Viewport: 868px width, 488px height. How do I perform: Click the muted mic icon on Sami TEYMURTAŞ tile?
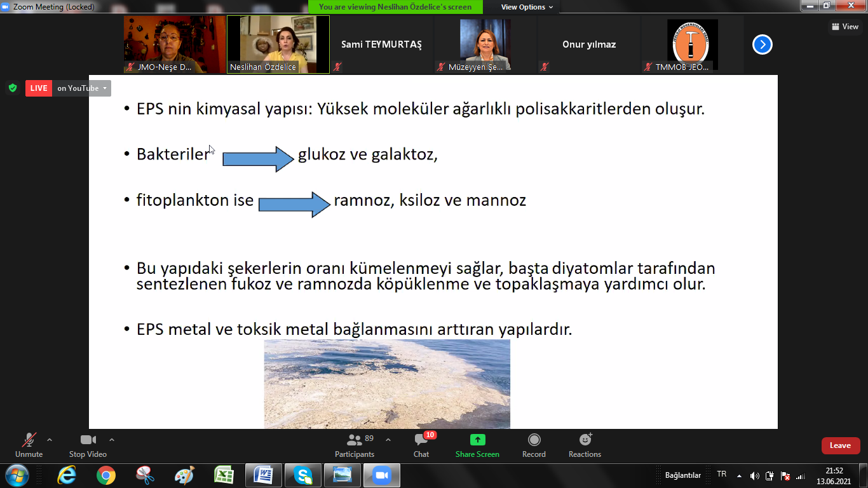[338, 67]
